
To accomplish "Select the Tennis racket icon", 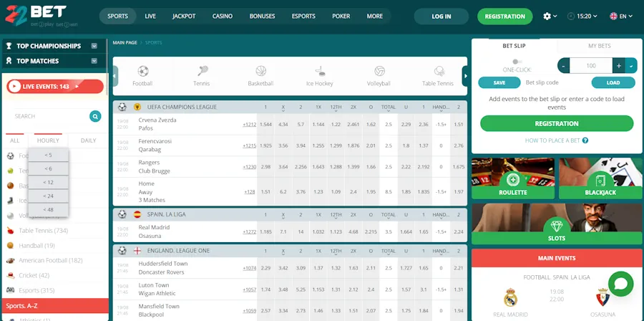I will pos(202,71).
